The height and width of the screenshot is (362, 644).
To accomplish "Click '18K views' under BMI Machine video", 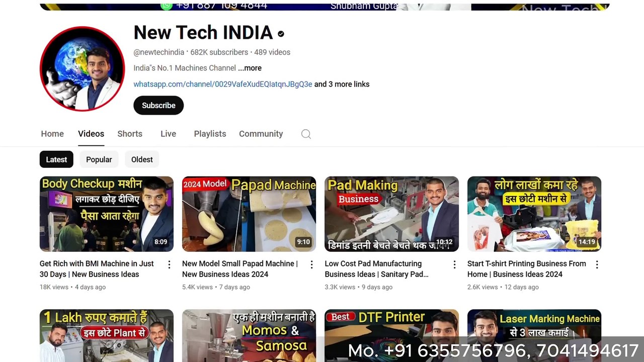I will click(x=54, y=287).
